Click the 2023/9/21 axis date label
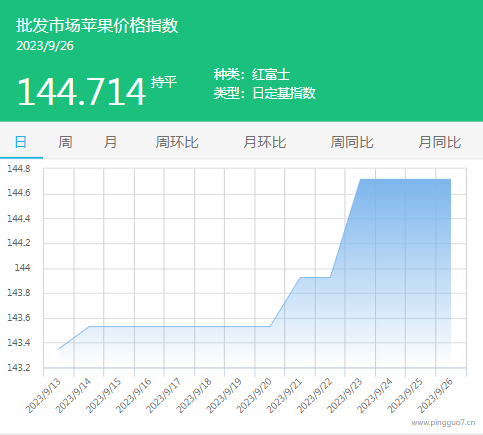 point(284,396)
